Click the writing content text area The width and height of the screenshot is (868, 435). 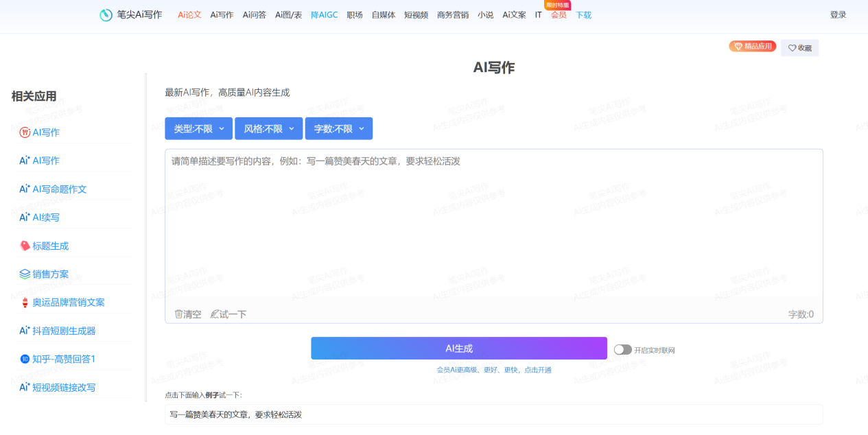pyautogui.click(x=493, y=226)
